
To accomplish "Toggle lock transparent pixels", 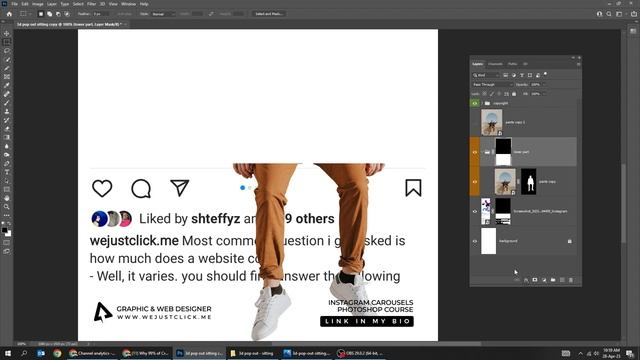I will [x=484, y=94].
